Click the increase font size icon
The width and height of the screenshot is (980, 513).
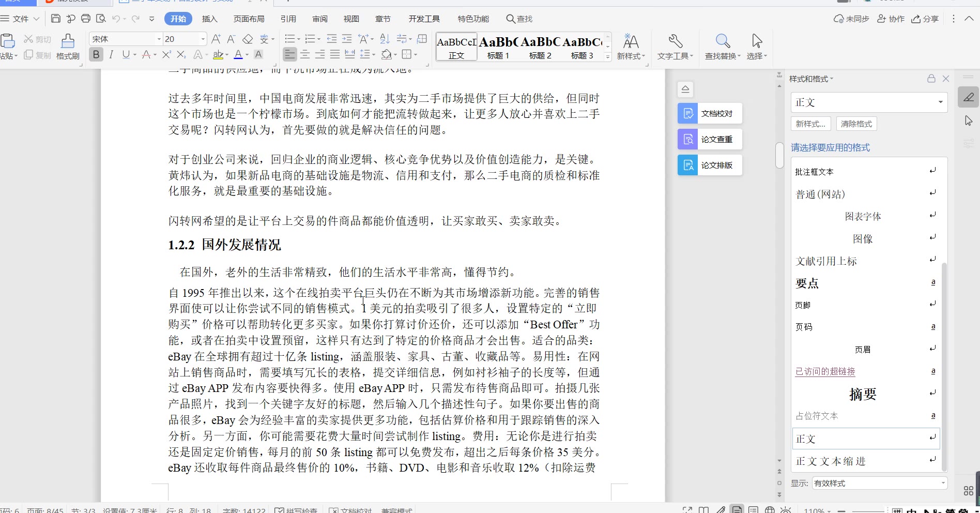point(216,39)
